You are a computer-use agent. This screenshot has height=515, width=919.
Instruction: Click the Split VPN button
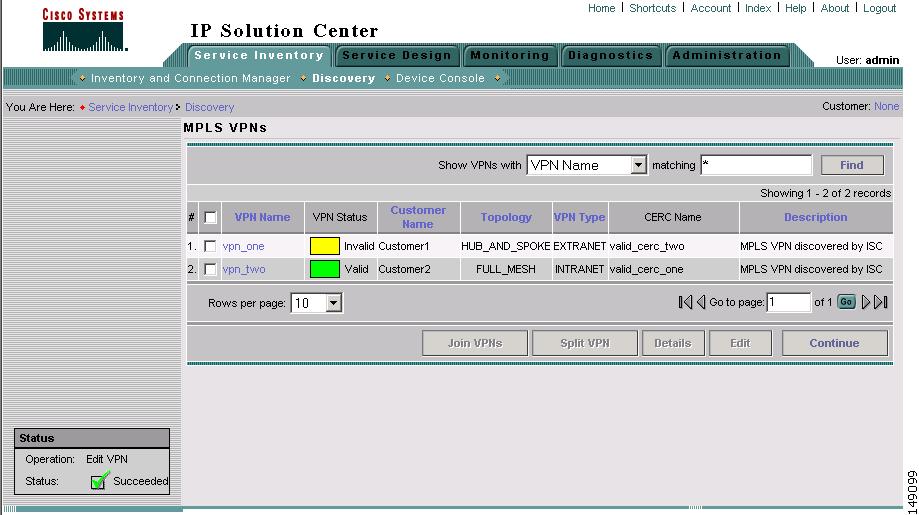pyautogui.click(x=584, y=343)
